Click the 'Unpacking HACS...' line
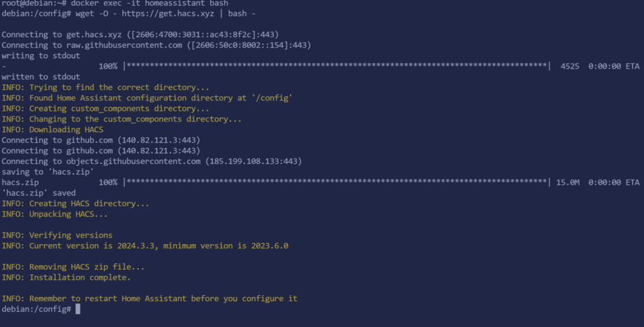The height and width of the screenshot is (327, 644). point(55,214)
